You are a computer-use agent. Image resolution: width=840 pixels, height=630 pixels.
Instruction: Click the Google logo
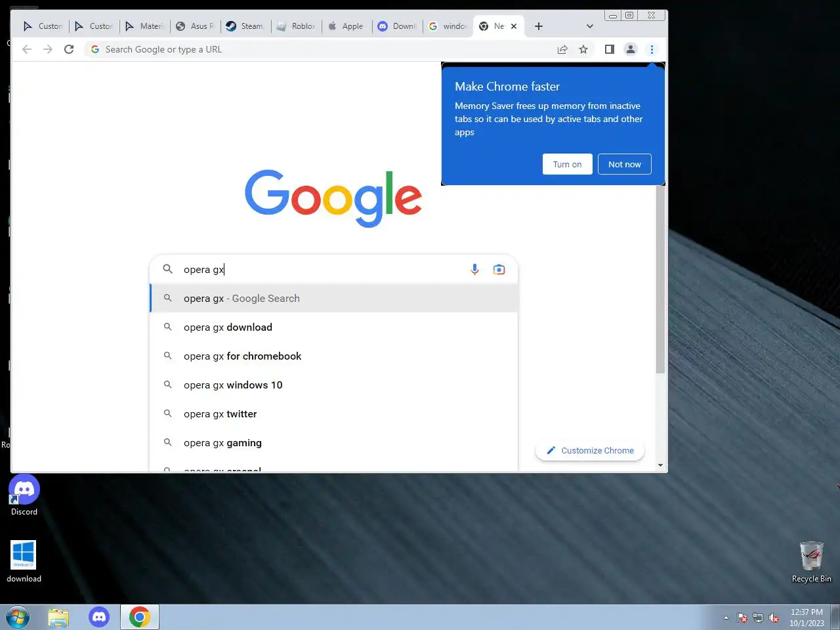[333, 198]
